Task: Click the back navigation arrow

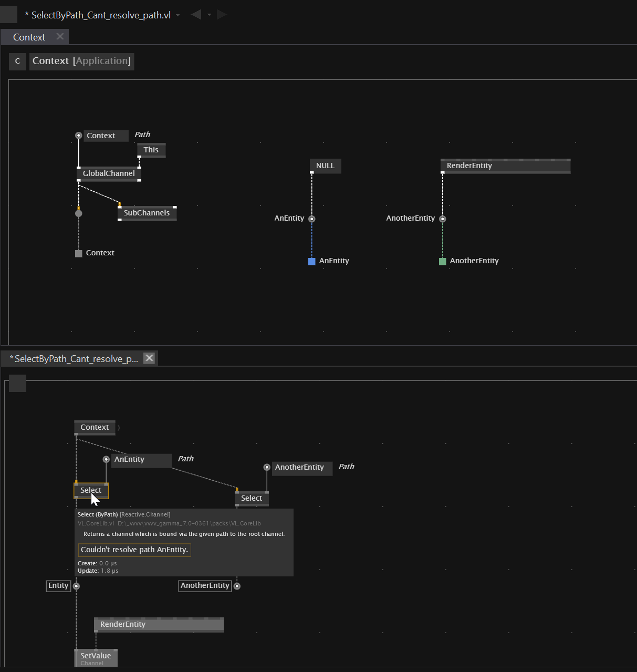Action: [196, 15]
